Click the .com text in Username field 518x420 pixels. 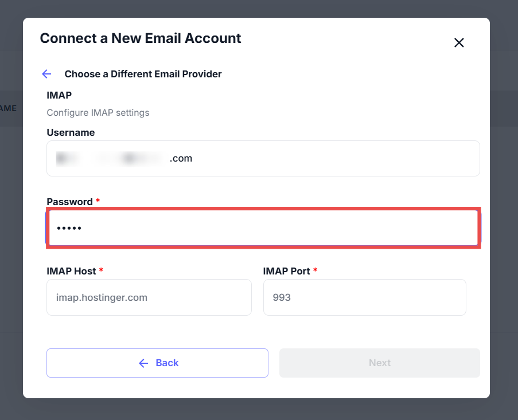181,158
